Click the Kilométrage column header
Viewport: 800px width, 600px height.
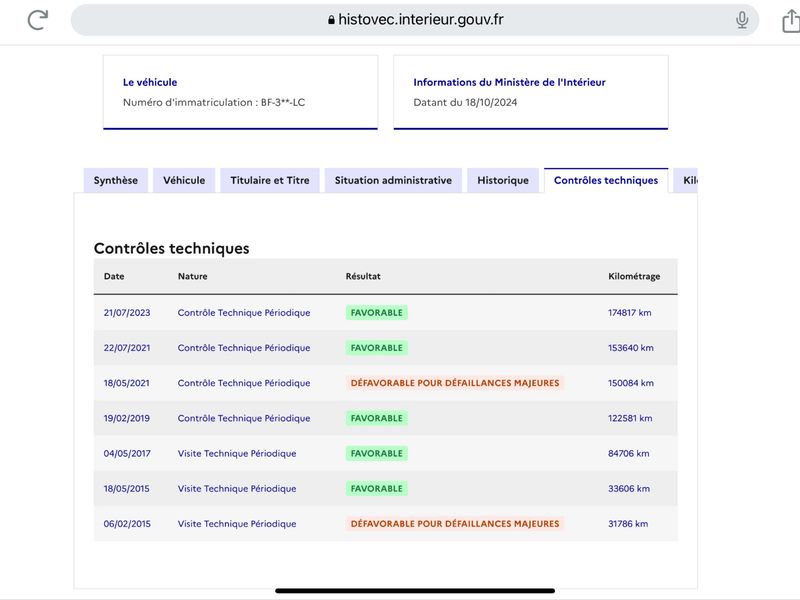coord(634,276)
